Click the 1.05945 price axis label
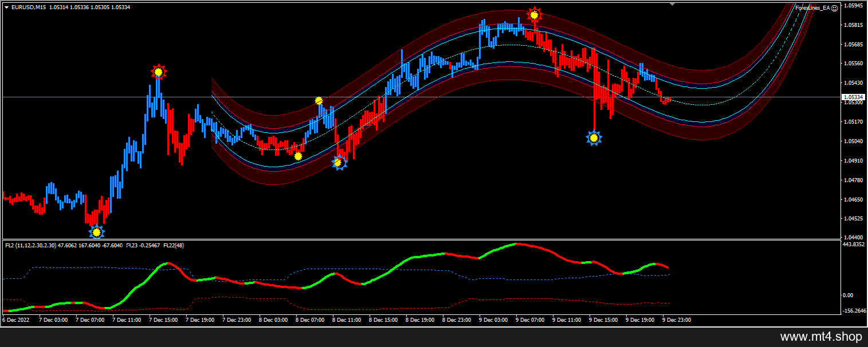Viewport: 868px width, 347px height. pyautogui.click(x=853, y=6)
